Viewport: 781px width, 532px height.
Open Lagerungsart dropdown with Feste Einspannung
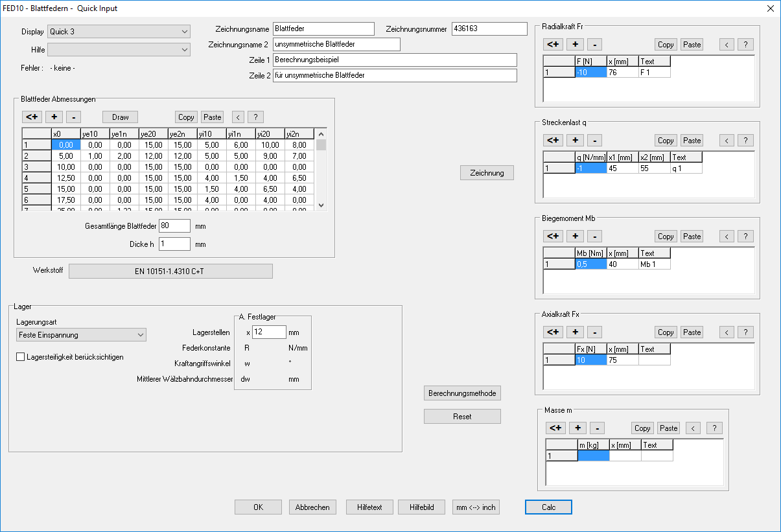81,335
